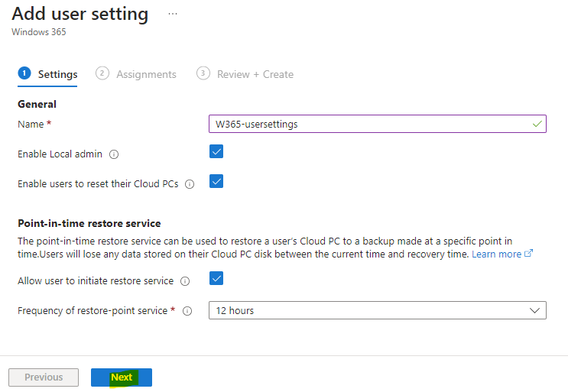Uncheck the Enable Local admin checkbox
Viewport: 568px width, 392px height.
tap(216, 151)
